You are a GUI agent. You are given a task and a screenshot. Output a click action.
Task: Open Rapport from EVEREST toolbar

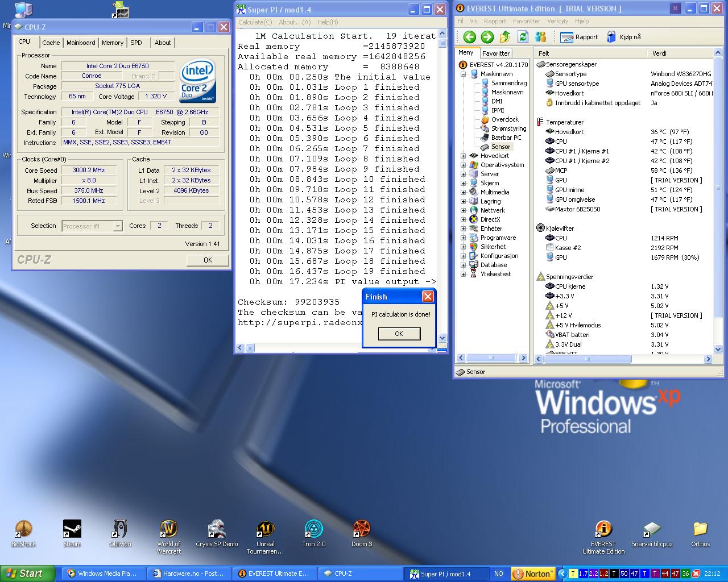[x=579, y=37]
